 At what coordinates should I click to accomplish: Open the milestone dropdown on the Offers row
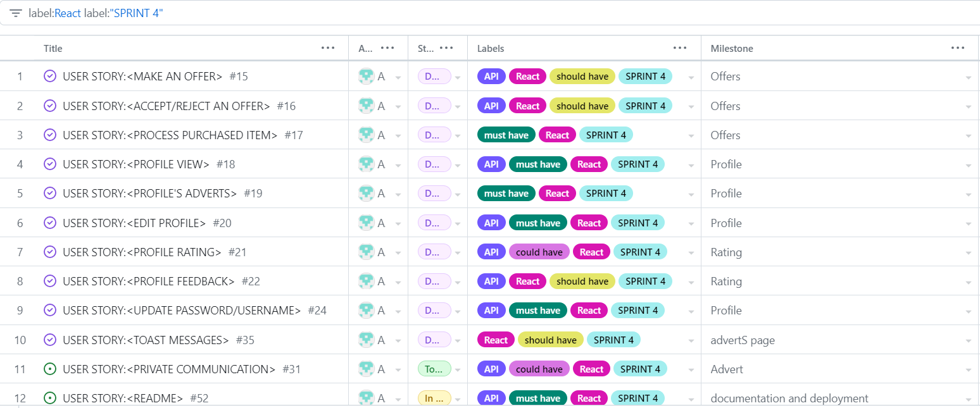pyautogui.click(x=969, y=76)
